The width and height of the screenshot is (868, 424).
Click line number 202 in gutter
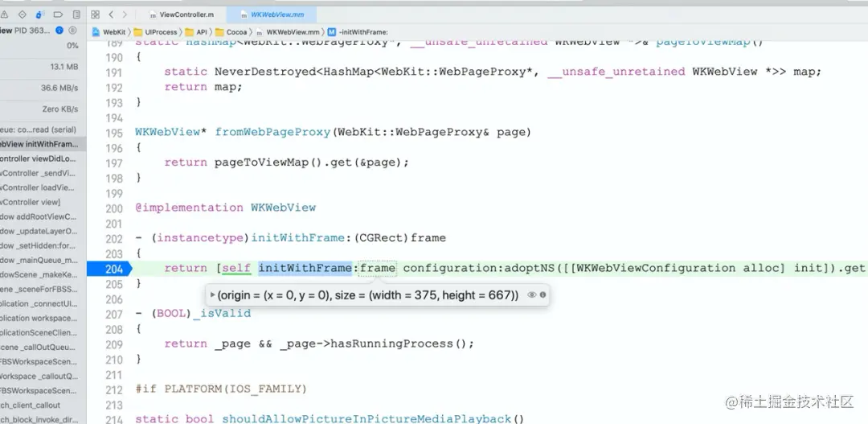(113, 238)
